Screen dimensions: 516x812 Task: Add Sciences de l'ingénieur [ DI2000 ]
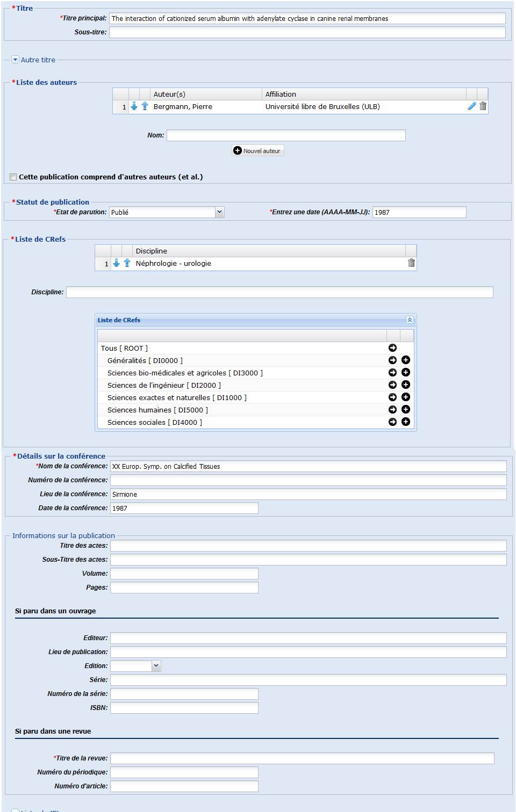pyautogui.click(x=406, y=385)
